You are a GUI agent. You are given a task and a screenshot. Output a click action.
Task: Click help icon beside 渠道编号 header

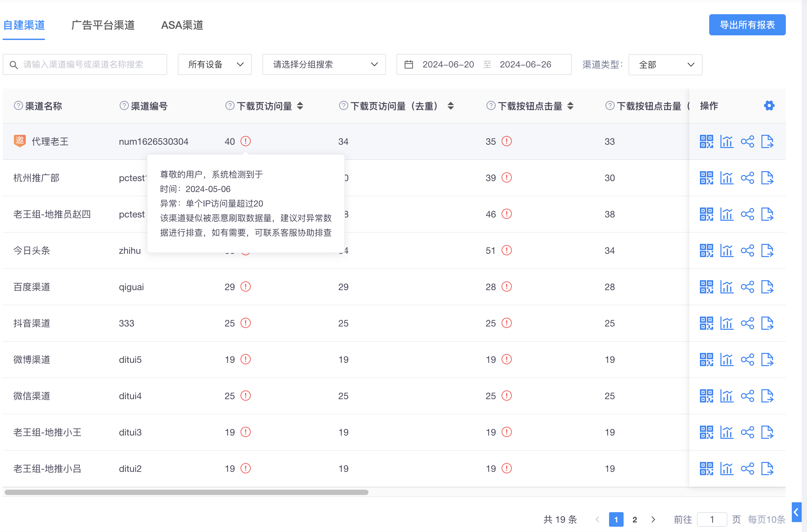tap(124, 105)
